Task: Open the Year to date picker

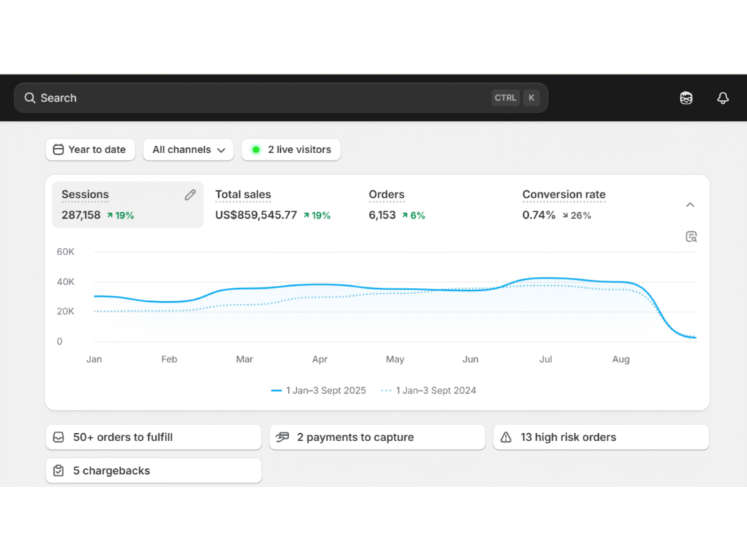Action: [x=90, y=149]
